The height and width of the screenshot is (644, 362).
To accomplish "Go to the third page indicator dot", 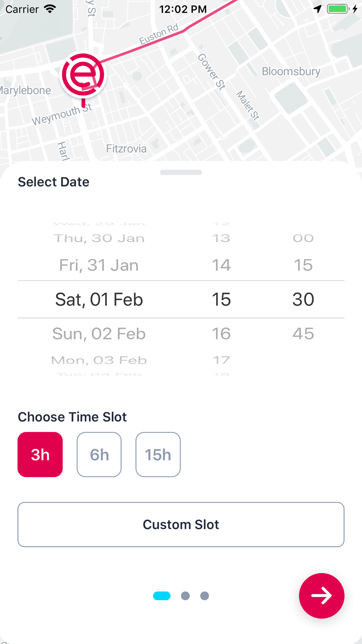I will point(205,596).
